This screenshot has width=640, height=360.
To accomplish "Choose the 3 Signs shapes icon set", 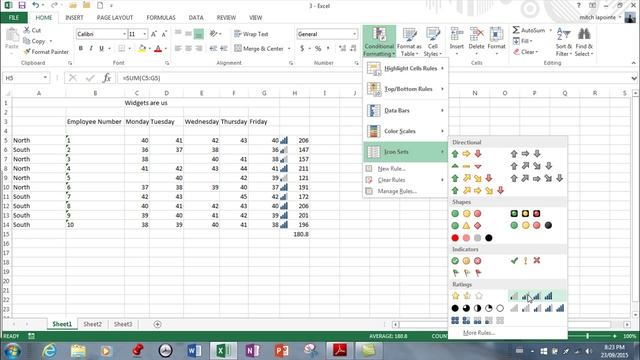I will pyautogui.click(x=467, y=226).
